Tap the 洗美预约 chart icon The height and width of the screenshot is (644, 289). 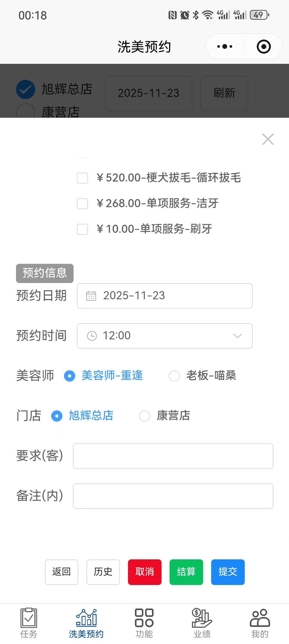click(86, 618)
